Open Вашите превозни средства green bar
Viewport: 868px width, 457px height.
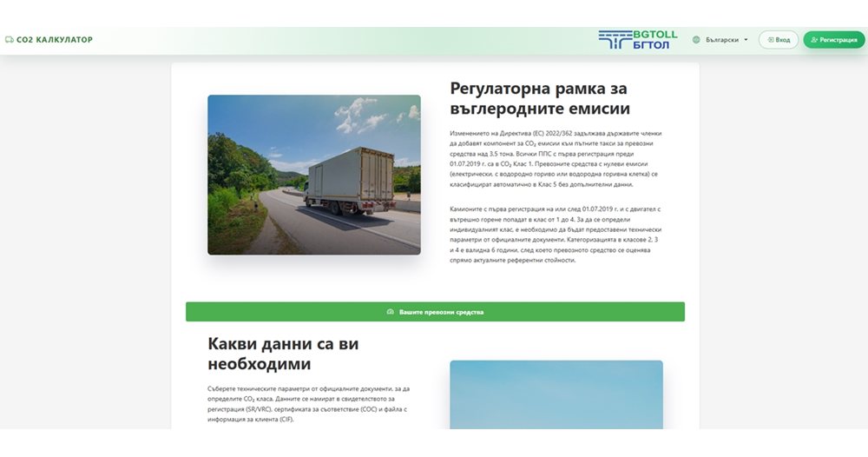pyautogui.click(x=435, y=312)
